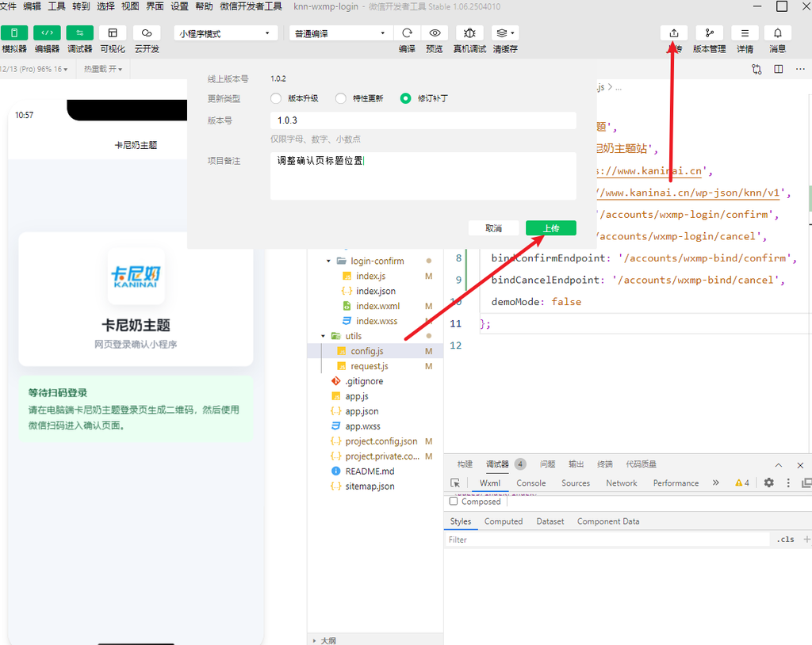Switch to the Sources tab
The height and width of the screenshot is (645, 812).
click(x=576, y=483)
